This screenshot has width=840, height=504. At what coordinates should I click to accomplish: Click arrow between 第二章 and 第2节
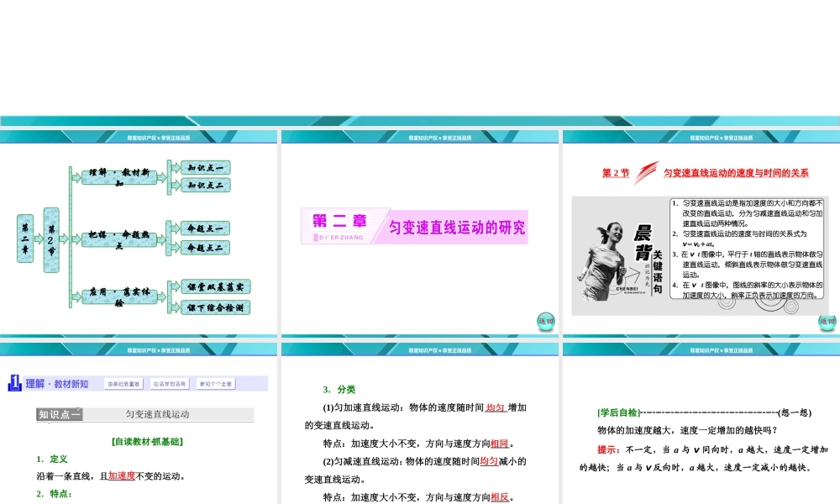tap(39, 239)
